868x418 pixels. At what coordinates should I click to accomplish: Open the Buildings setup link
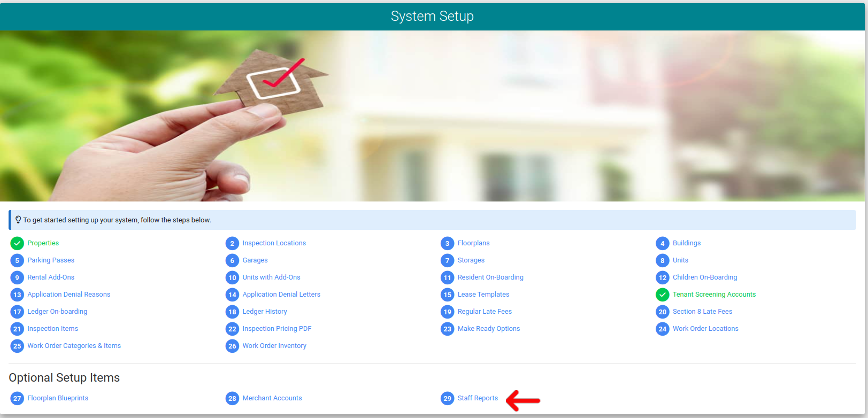(686, 243)
